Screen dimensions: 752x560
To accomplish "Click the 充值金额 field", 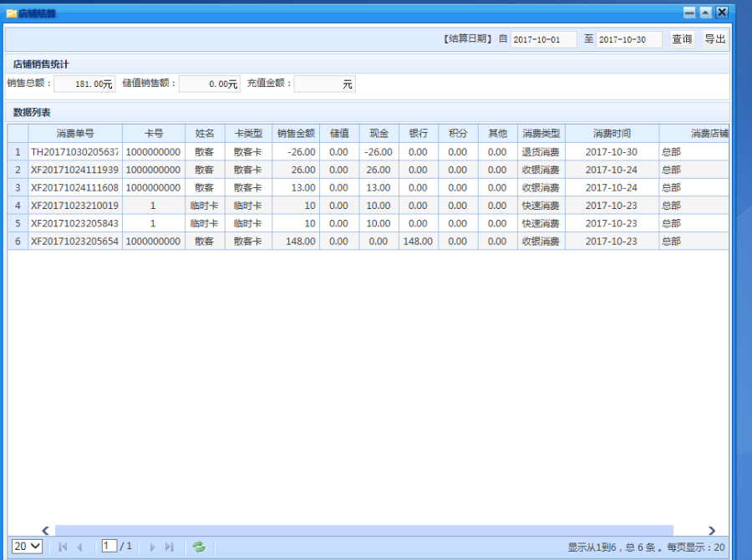I will 325,84.
